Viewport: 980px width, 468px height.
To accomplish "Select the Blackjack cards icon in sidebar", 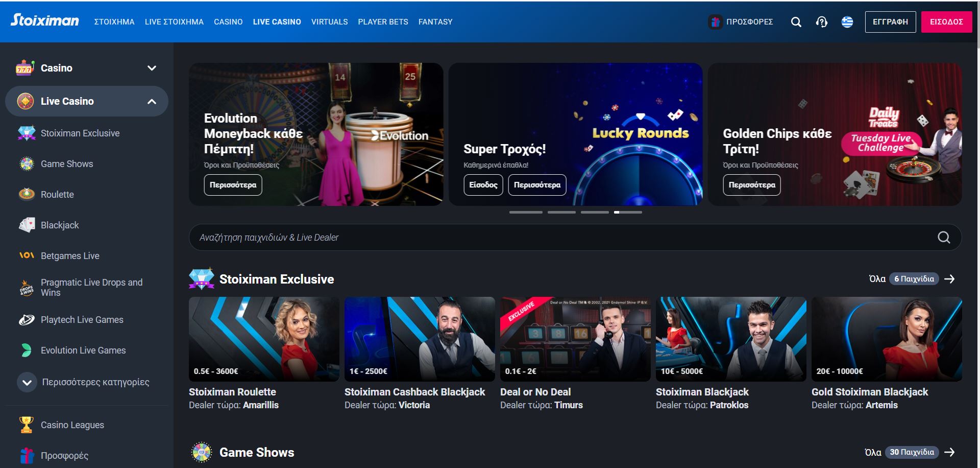I will point(27,225).
